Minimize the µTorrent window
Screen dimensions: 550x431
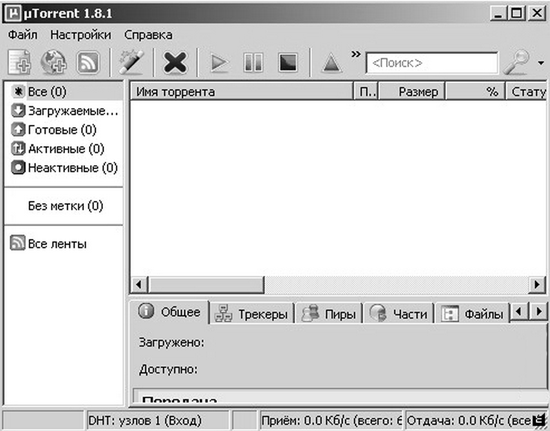coord(498,13)
